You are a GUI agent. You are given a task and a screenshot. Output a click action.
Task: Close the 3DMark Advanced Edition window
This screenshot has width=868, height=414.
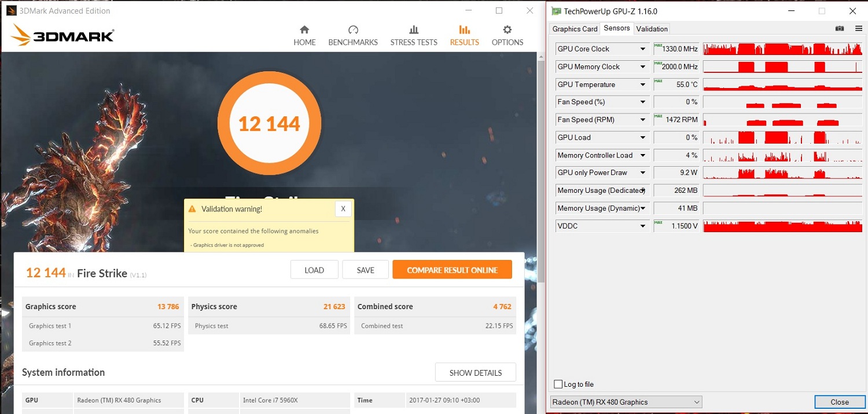coord(529,10)
